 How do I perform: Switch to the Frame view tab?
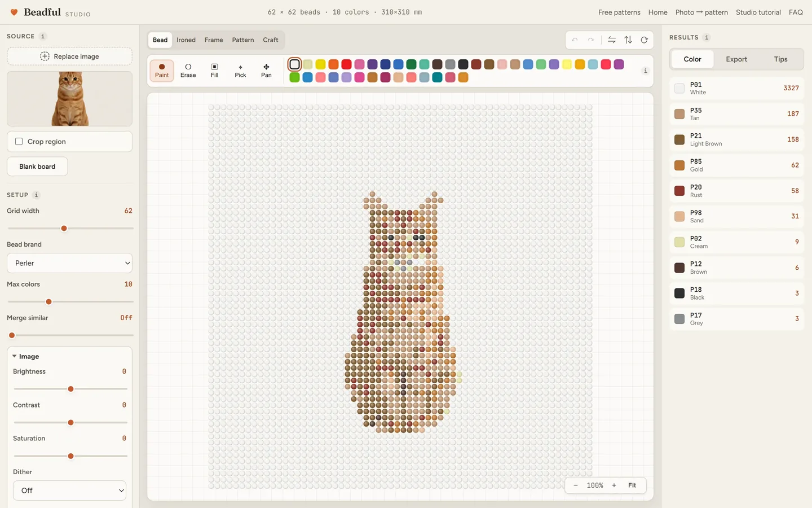point(214,40)
